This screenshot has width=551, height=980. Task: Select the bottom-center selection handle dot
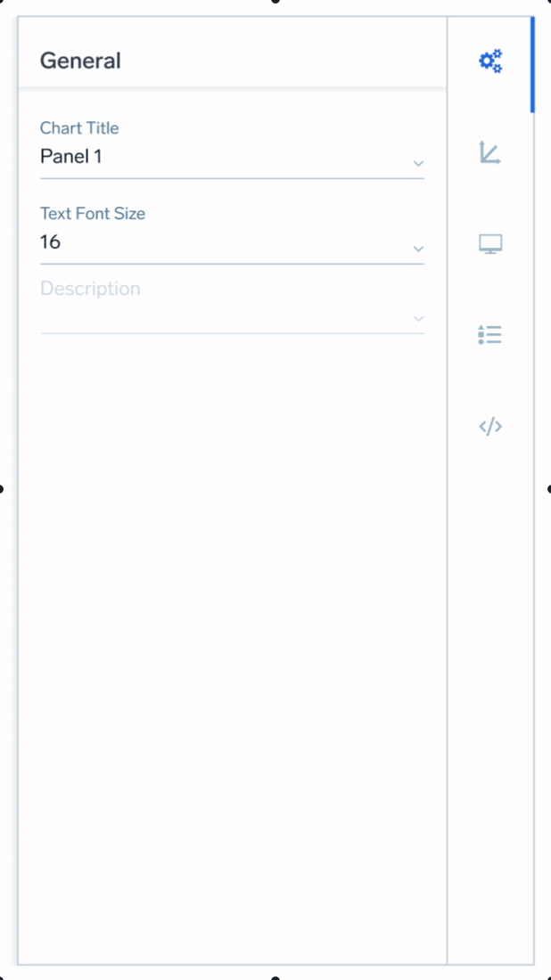tap(275, 978)
